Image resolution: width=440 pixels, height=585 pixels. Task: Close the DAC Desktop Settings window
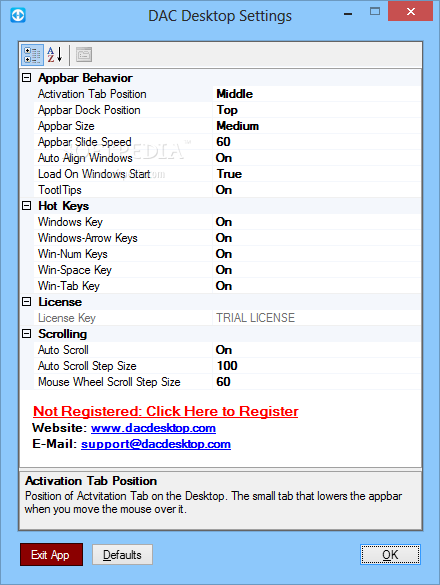pyautogui.click(x=411, y=12)
